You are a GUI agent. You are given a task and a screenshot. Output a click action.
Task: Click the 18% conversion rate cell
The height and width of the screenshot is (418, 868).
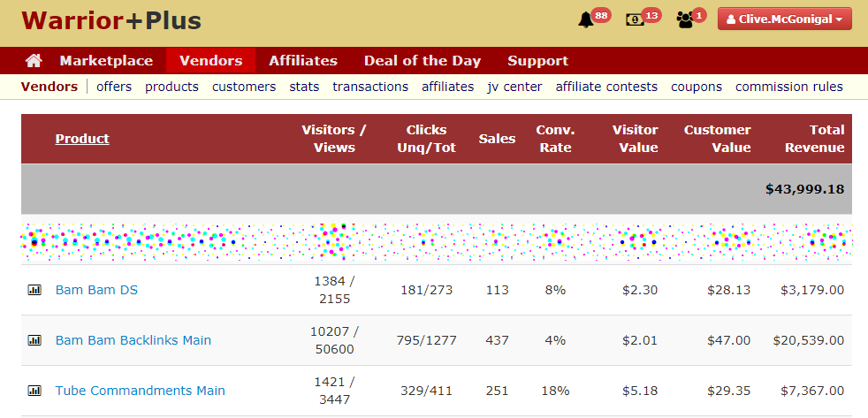pos(555,391)
